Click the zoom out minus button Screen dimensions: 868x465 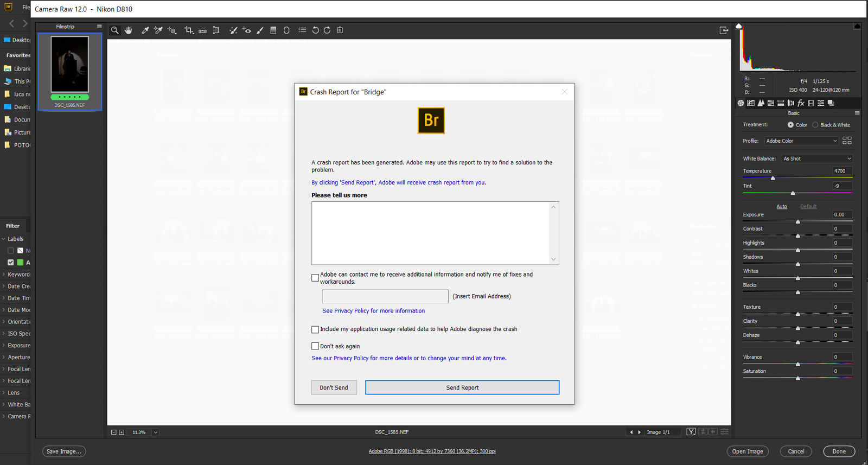(x=113, y=432)
